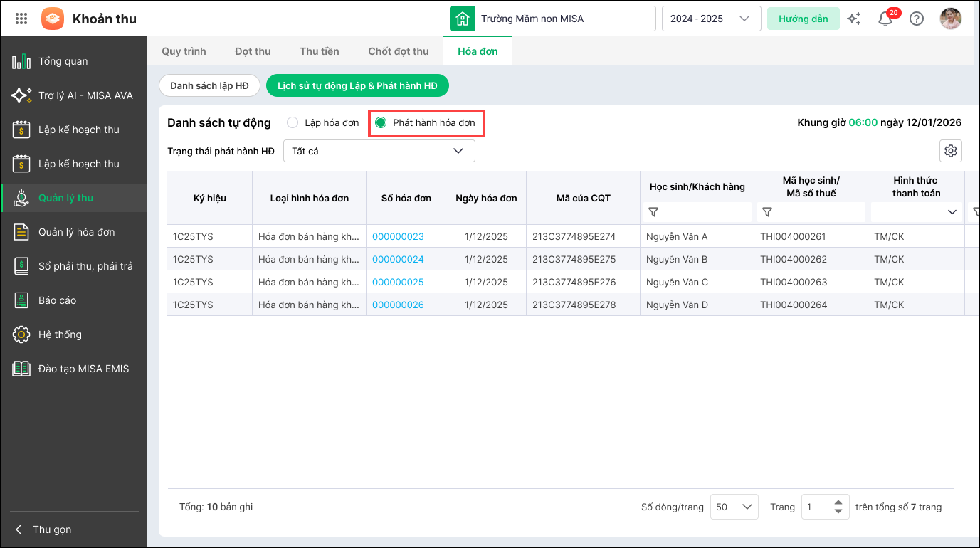Click filter icon under Mã học sinh/Mã số thuế
Viewport: 980px width, 548px height.
(767, 212)
